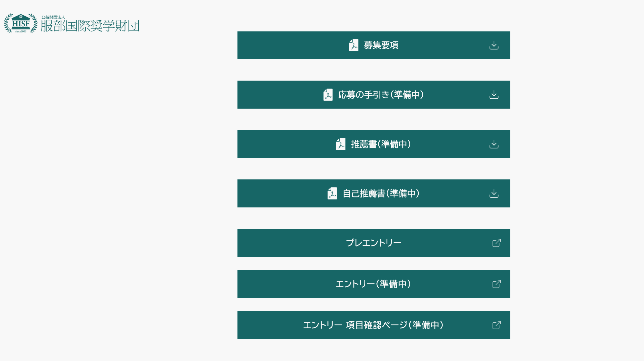Click the 服部国際奨学財団 title text
This screenshot has width=644, height=361.
pos(90,26)
